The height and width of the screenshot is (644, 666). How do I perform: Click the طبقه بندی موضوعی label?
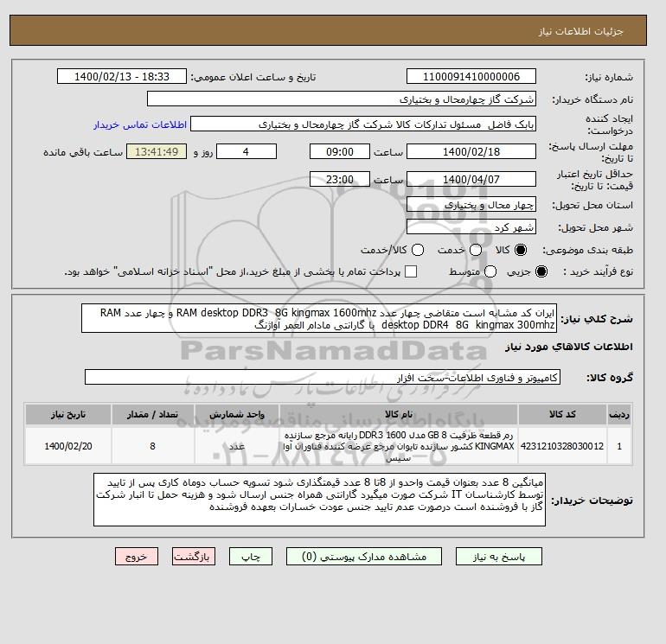point(587,250)
